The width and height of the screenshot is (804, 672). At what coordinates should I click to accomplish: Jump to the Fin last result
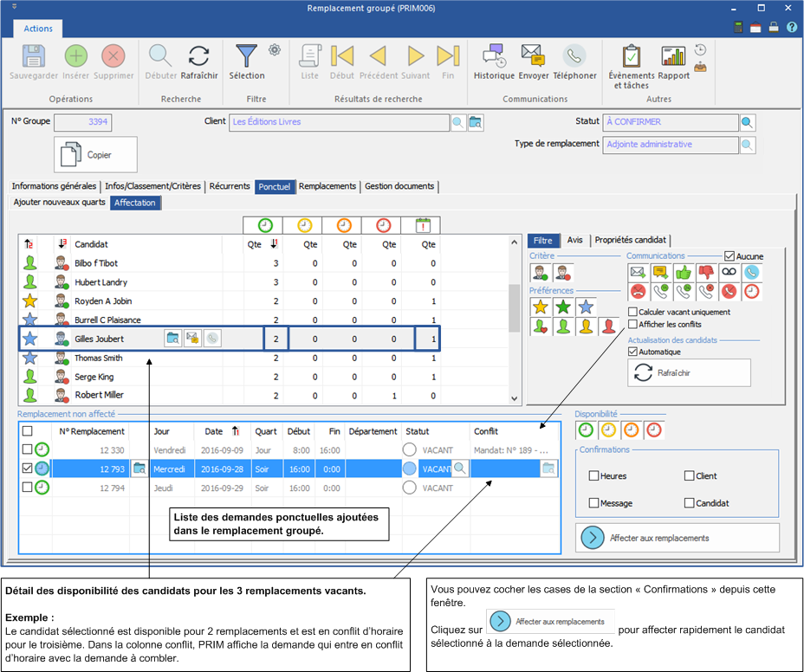[448, 56]
